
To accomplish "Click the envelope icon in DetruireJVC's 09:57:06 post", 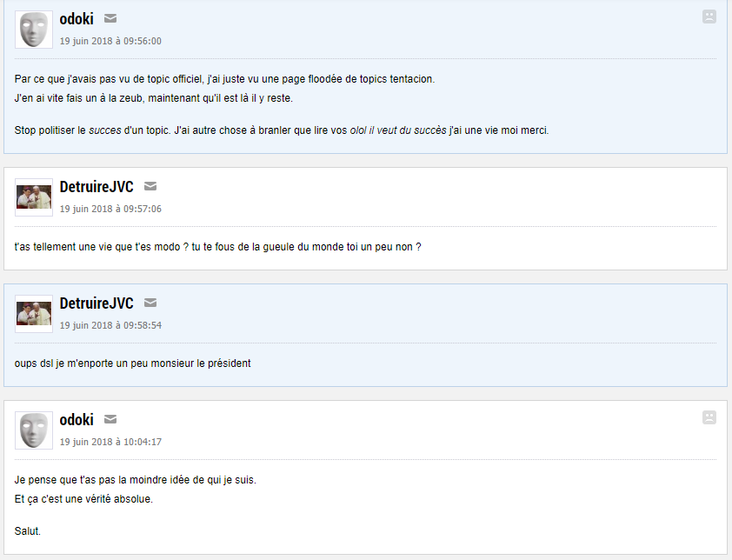I will tap(150, 186).
